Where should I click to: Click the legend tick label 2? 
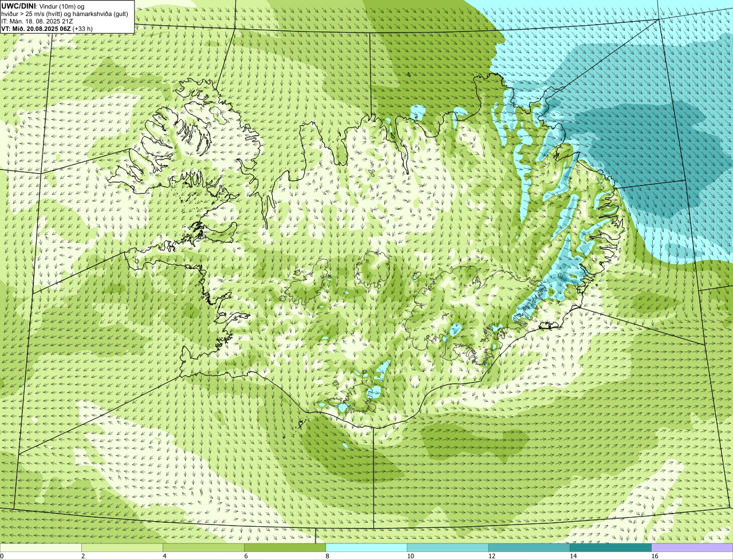click(x=83, y=556)
